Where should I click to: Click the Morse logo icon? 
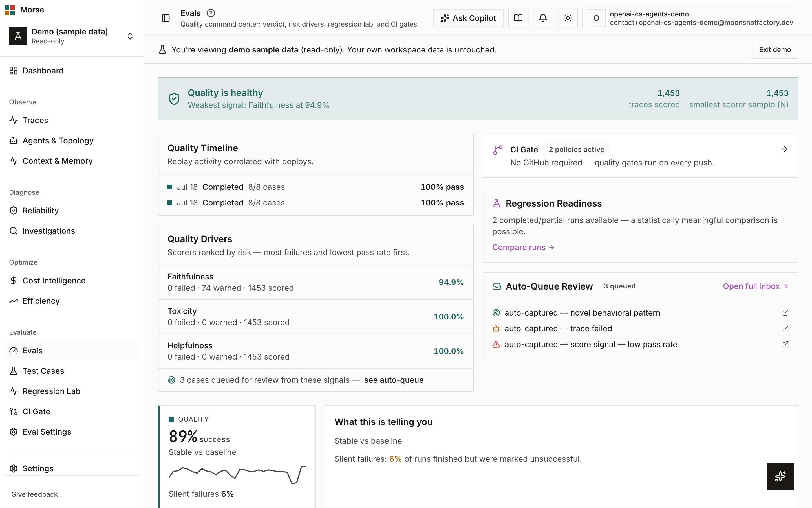click(9, 10)
